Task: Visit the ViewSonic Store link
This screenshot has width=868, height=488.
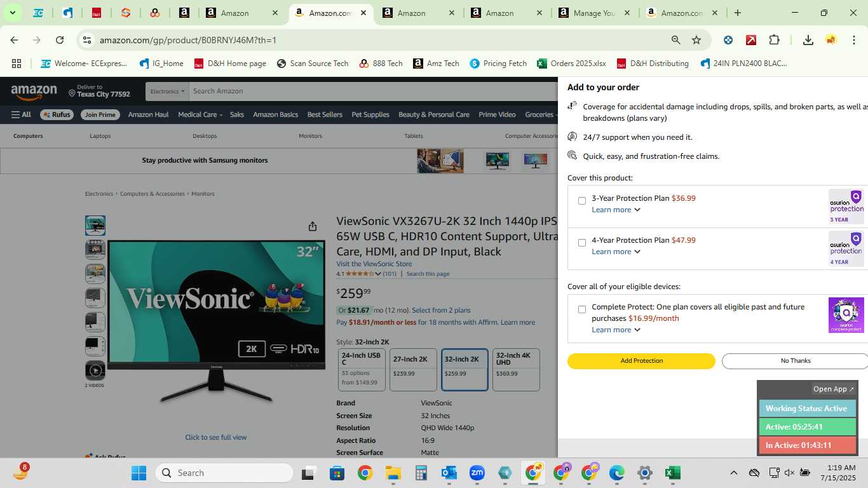Action: pyautogui.click(x=374, y=264)
